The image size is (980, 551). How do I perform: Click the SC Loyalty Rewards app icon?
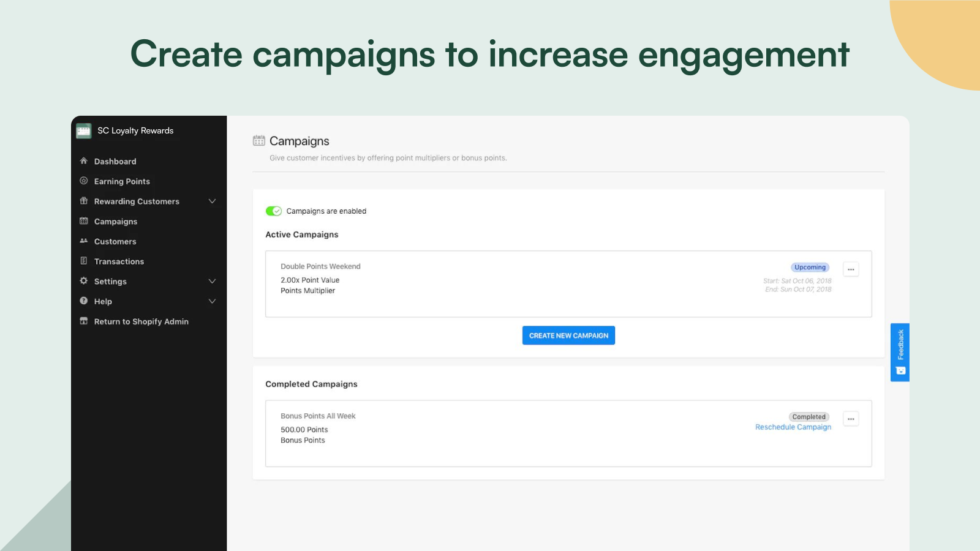(x=84, y=130)
